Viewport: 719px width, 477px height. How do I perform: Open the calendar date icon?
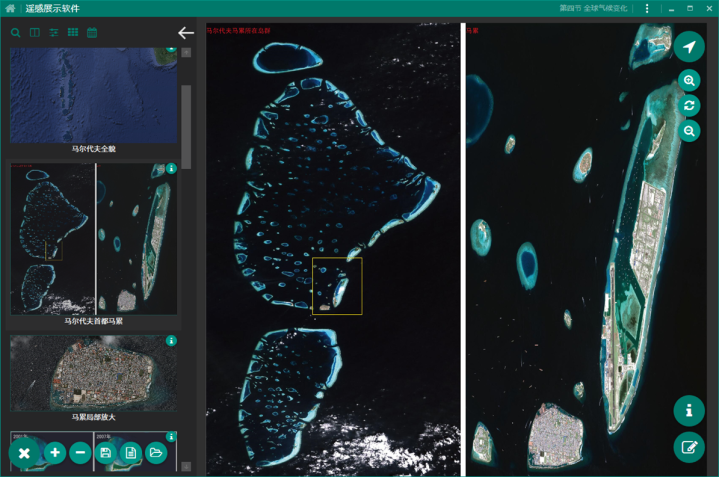(92, 33)
